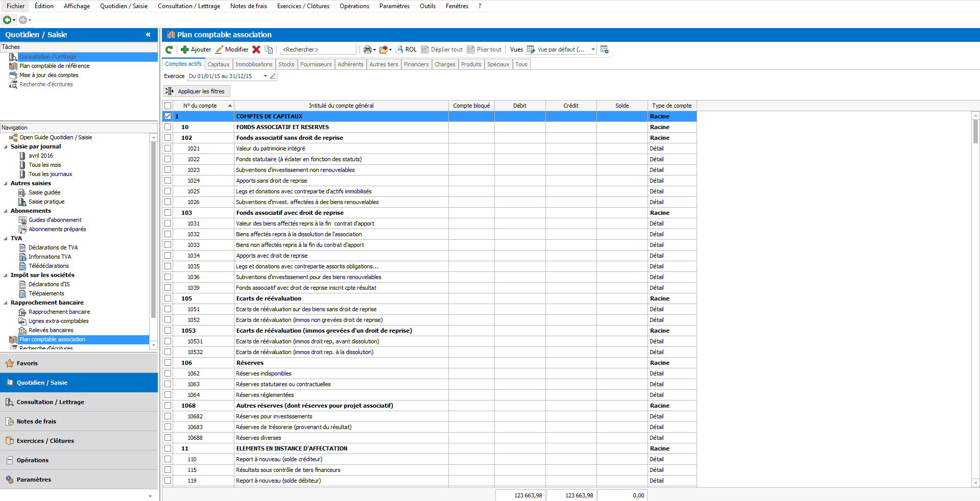Viewport: 980px width, 501px height.
Task: Click the export folder icon
Action: pos(383,49)
